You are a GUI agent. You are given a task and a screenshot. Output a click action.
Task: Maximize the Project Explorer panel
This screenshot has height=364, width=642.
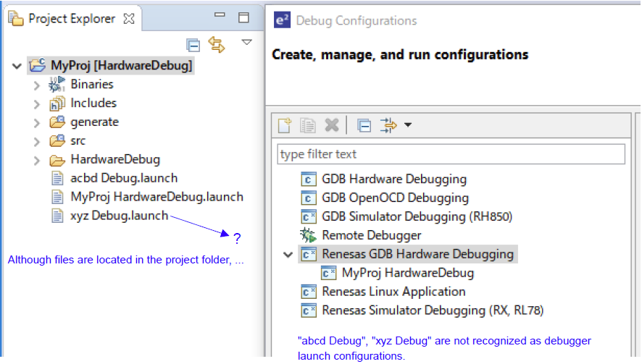tap(244, 18)
